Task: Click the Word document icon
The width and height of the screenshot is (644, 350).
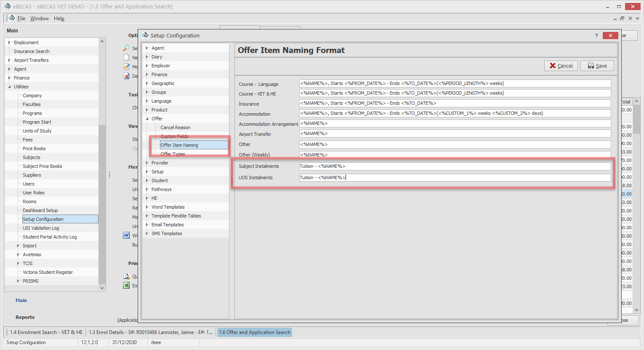Action: (126, 235)
